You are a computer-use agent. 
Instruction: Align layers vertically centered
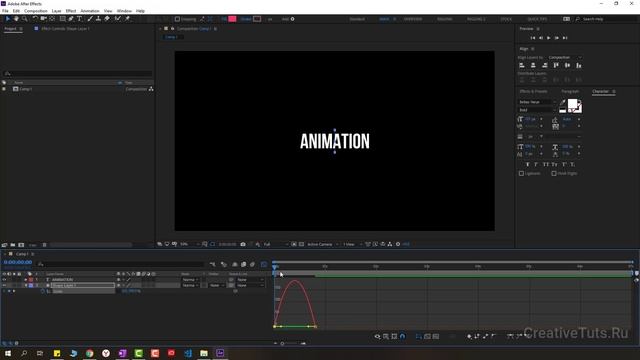point(567,65)
